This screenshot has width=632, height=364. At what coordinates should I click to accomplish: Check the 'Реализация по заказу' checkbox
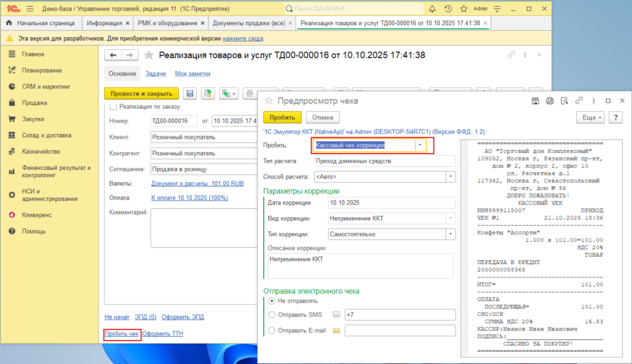point(112,107)
